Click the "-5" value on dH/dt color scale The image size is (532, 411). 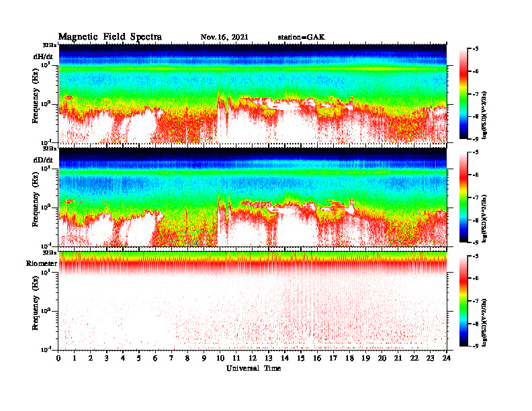476,49
